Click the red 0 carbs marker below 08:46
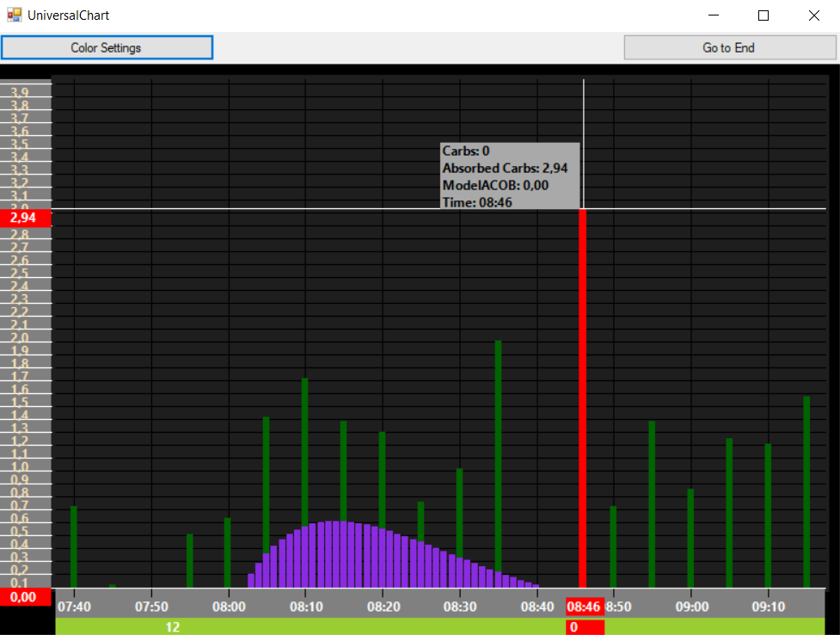The image size is (840, 635). tap(585, 627)
